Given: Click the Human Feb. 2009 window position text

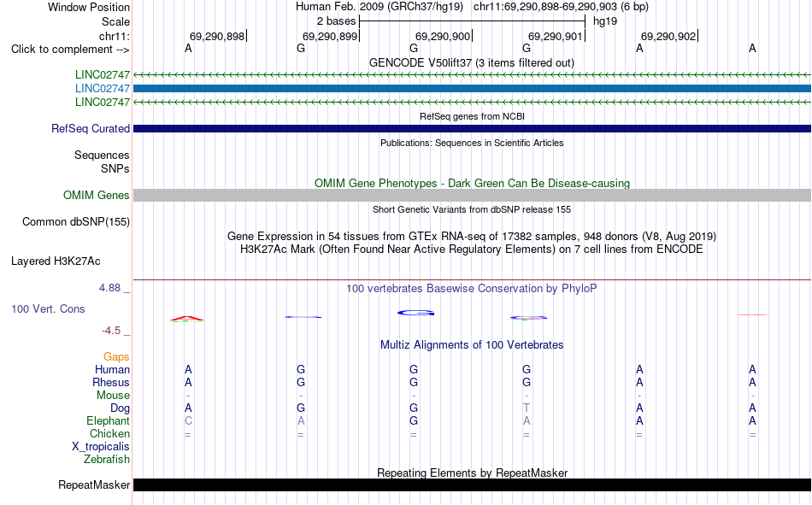Looking at the screenshot, I should [472, 7].
